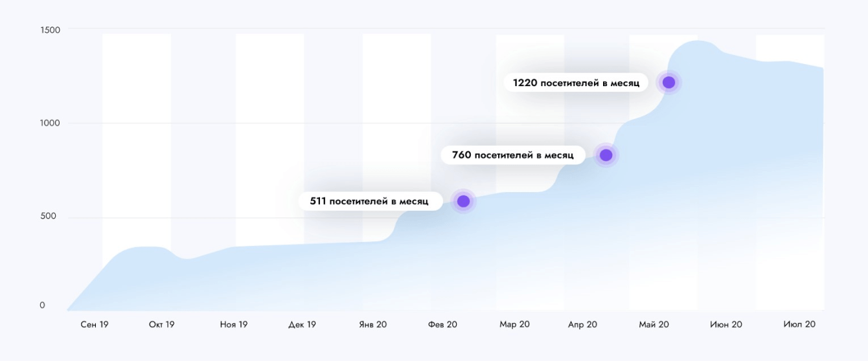Select the 'Дек 19' month label
868x361 pixels.
(x=302, y=325)
